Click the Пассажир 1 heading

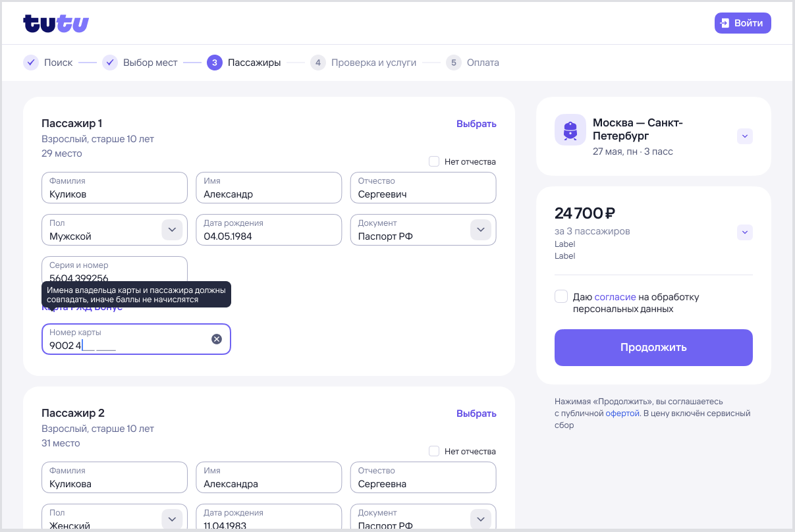[72, 123]
